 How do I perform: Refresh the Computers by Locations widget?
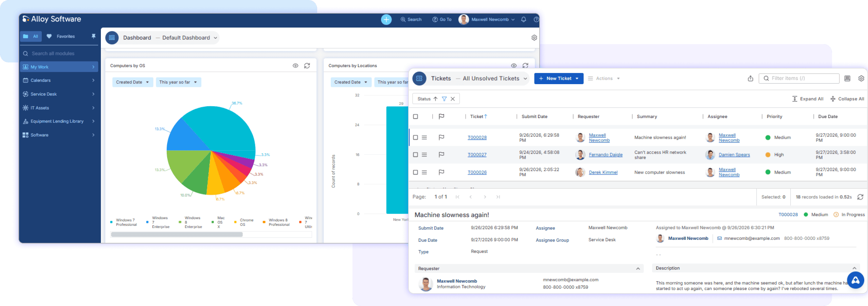525,65
